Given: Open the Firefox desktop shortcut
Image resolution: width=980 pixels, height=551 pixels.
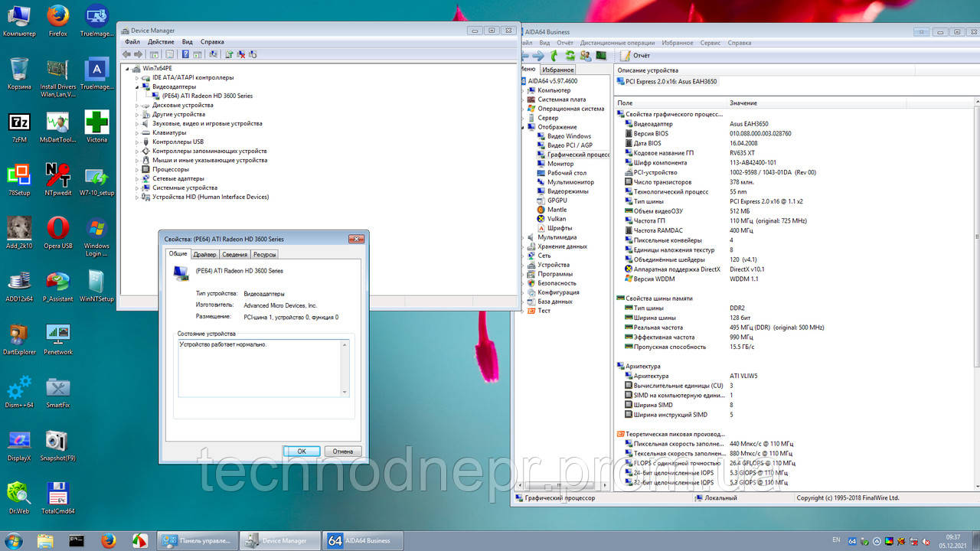Looking at the screenshot, I should point(57,21).
